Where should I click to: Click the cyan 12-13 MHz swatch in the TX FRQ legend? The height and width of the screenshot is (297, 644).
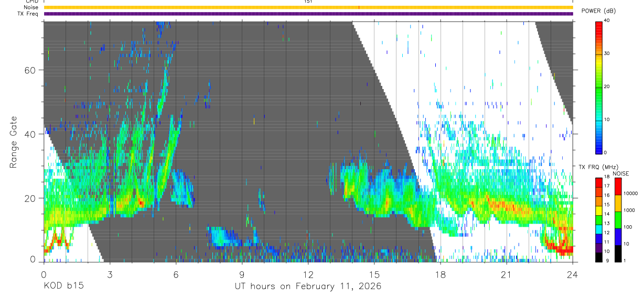(x=598, y=229)
